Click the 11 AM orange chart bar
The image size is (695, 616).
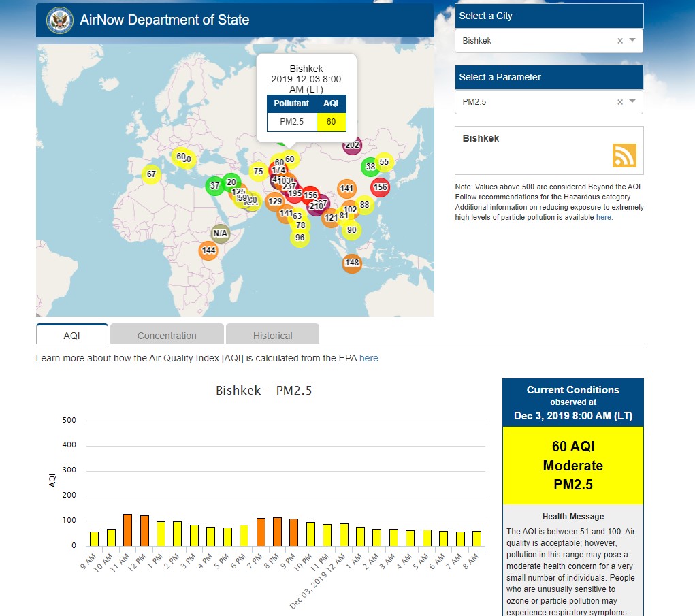127,530
